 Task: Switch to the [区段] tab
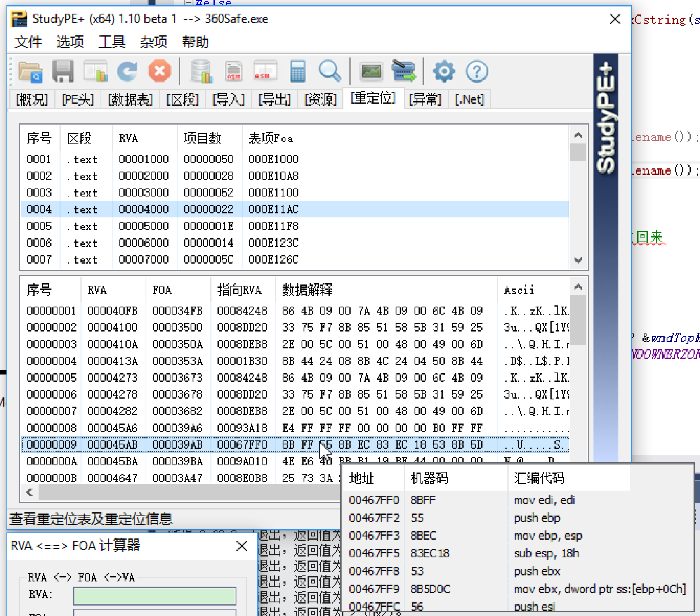[x=183, y=99]
